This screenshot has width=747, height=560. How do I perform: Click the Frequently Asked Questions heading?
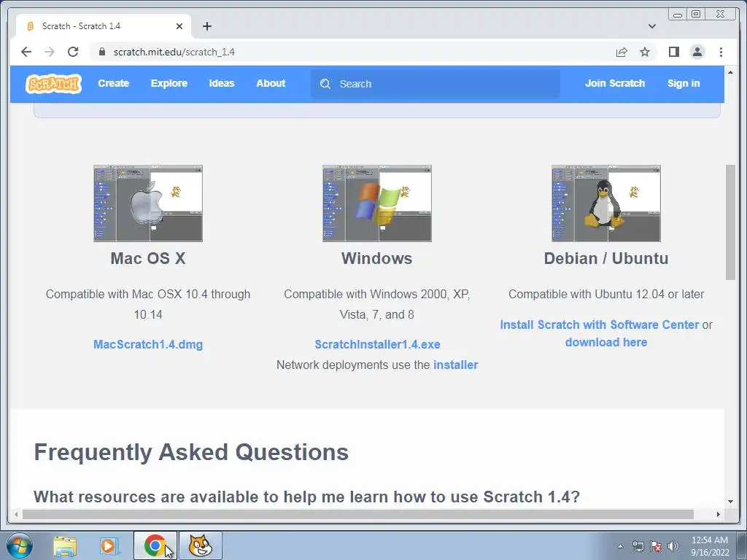point(191,452)
